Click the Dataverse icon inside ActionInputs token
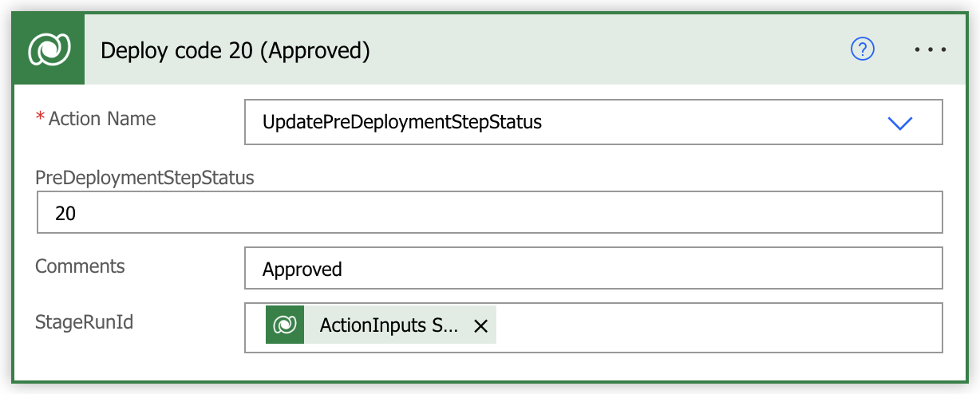The height and width of the screenshot is (394, 980). 285,325
